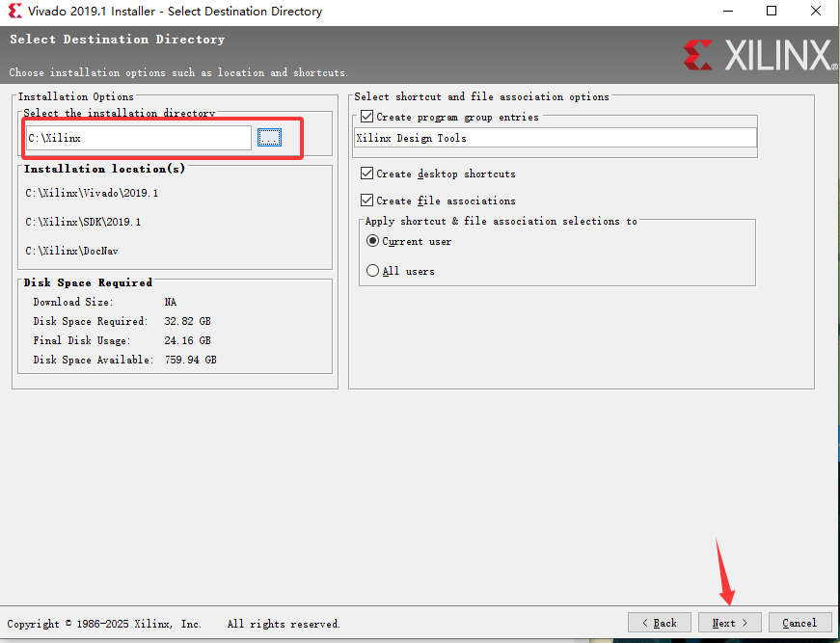Click the Xilinx logo in the header

[x=760, y=55]
